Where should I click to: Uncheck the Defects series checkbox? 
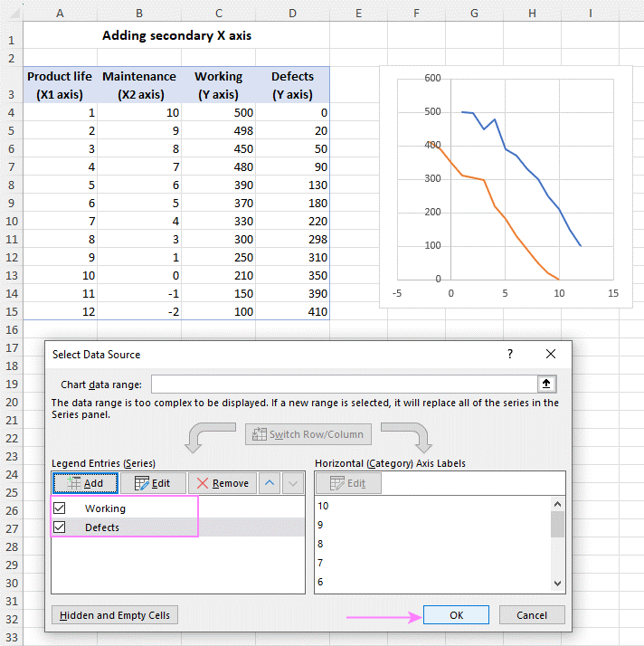tap(60, 527)
